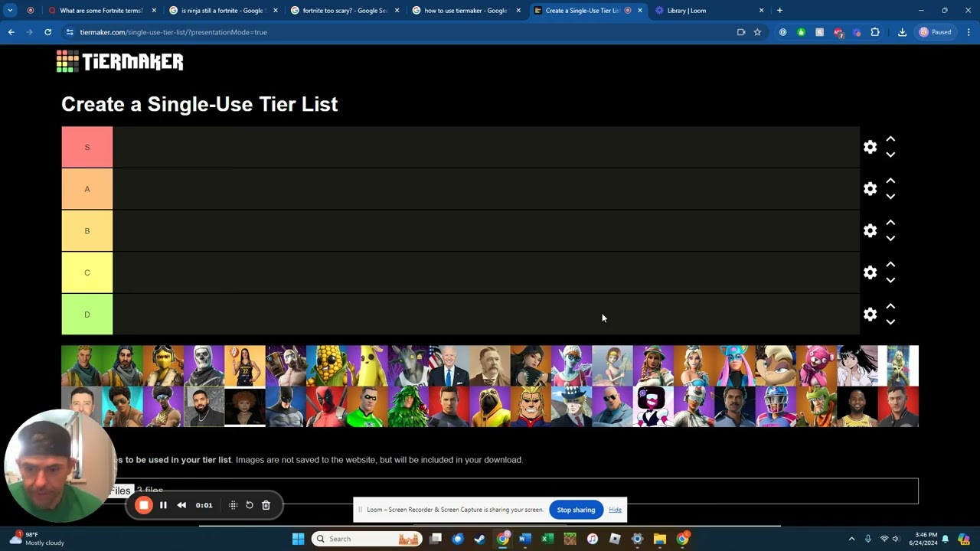Select the man in suit with flag image
980x551 pixels.
point(449,366)
